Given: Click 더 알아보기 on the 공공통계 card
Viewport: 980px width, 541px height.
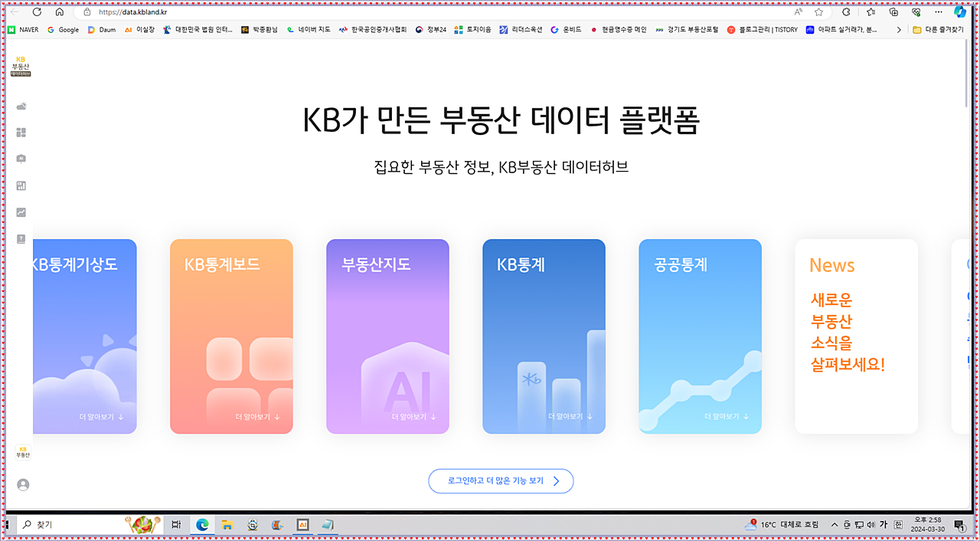Looking at the screenshot, I should 727,417.
